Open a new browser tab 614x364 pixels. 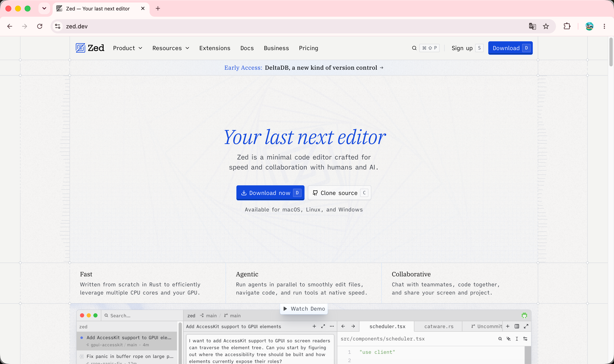(x=158, y=9)
